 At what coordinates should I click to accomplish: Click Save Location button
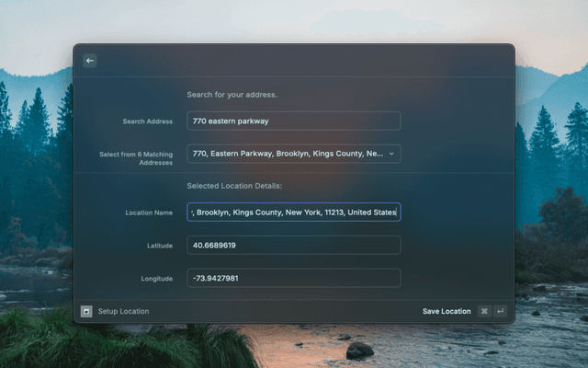pos(447,311)
